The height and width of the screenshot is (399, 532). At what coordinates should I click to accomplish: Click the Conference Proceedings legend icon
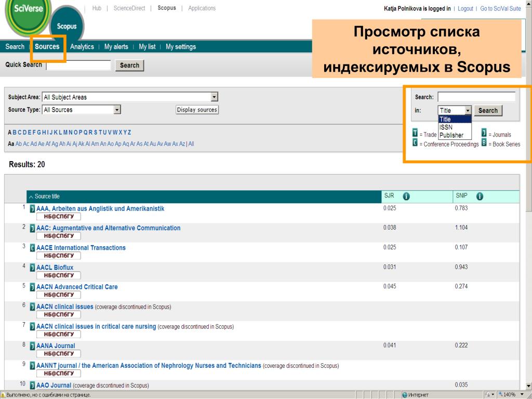pyautogui.click(x=415, y=142)
